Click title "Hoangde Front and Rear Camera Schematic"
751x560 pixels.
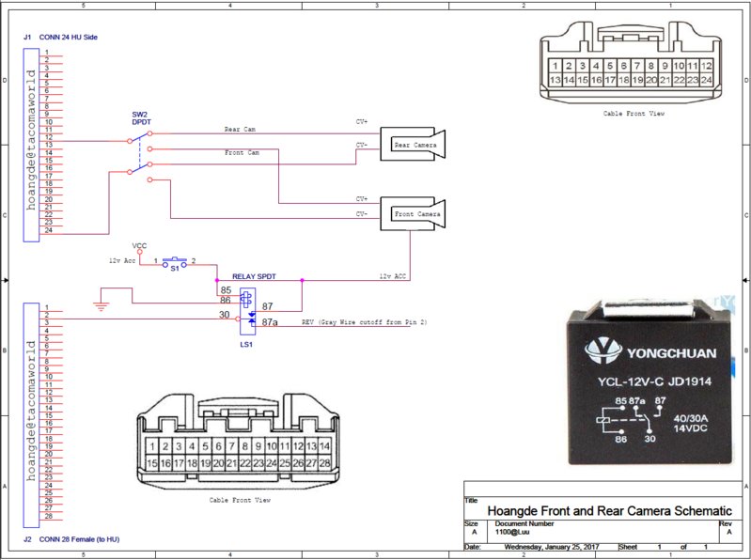(x=609, y=511)
